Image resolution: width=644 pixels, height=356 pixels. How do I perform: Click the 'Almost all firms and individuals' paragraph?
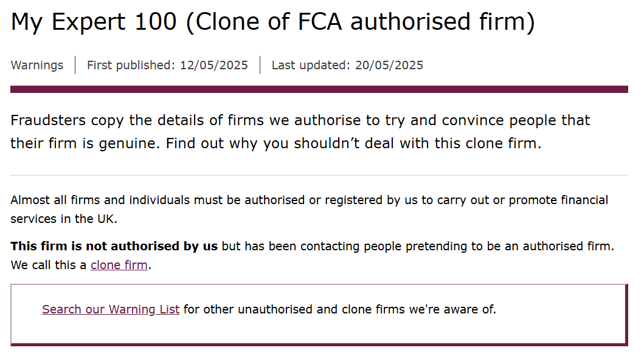point(309,209)
